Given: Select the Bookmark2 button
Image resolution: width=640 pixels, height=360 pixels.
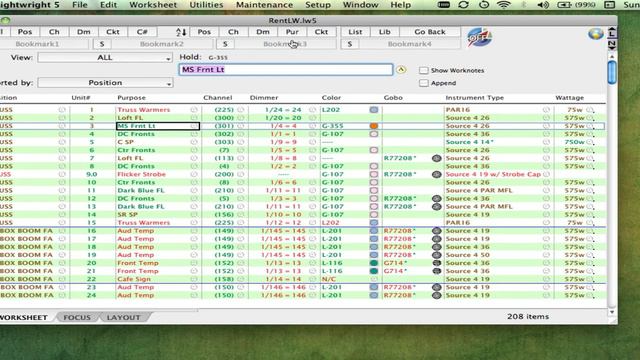Looking at the screenshot, I should click(162, 44).
